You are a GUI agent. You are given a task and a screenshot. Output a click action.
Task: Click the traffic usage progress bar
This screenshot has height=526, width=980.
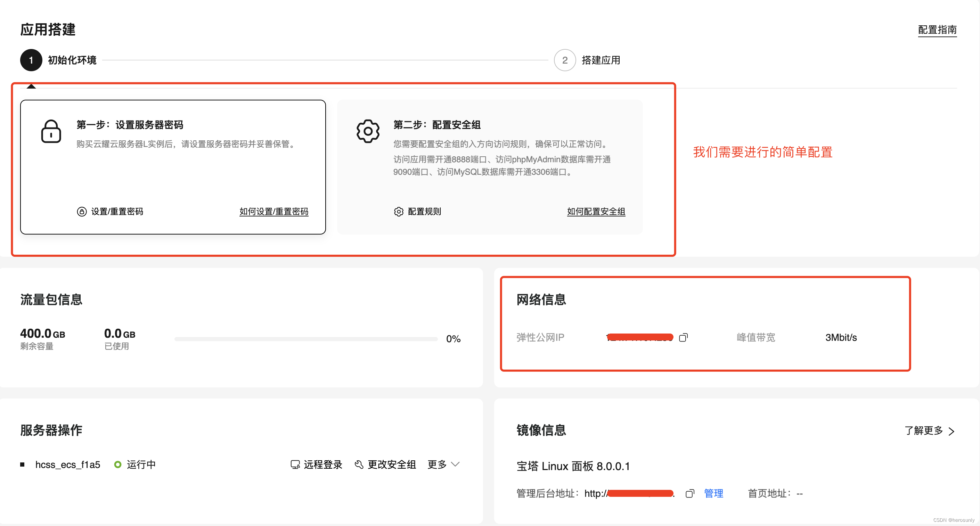(306, 339)
